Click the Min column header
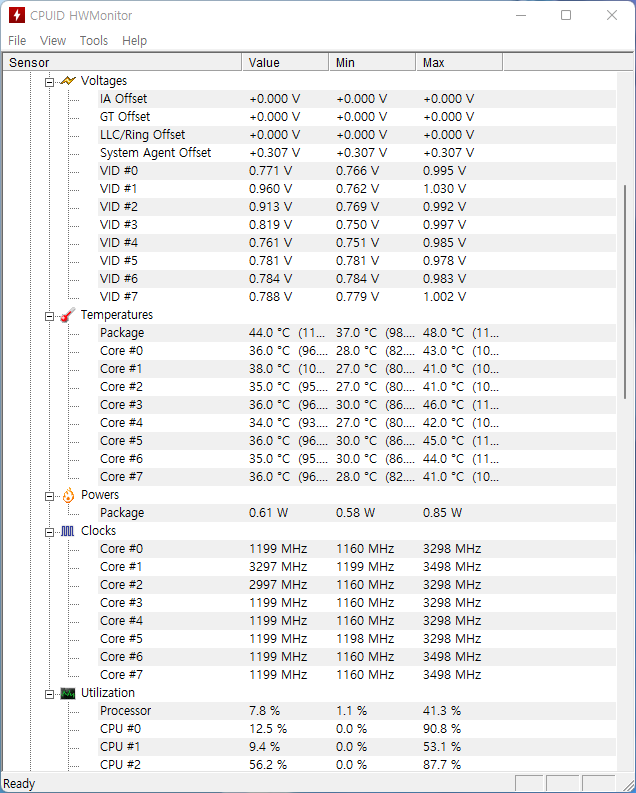The width and height of the screenshot is (636, 793). (x=372, y=63)
